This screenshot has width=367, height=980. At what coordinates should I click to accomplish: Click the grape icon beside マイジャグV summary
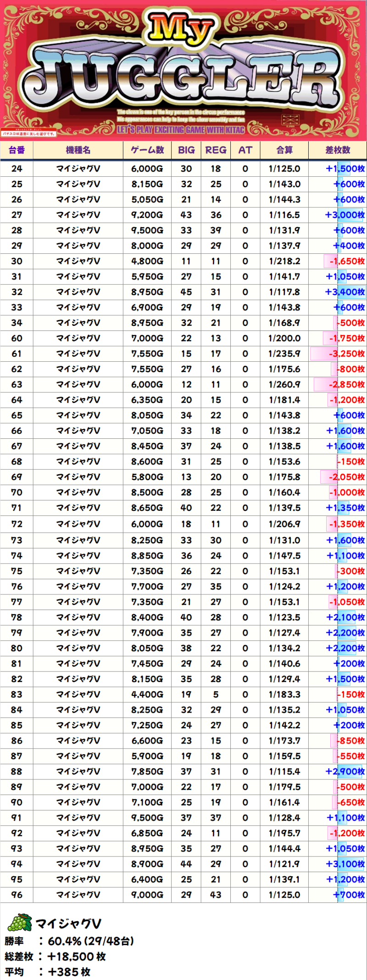click(20, 922)
